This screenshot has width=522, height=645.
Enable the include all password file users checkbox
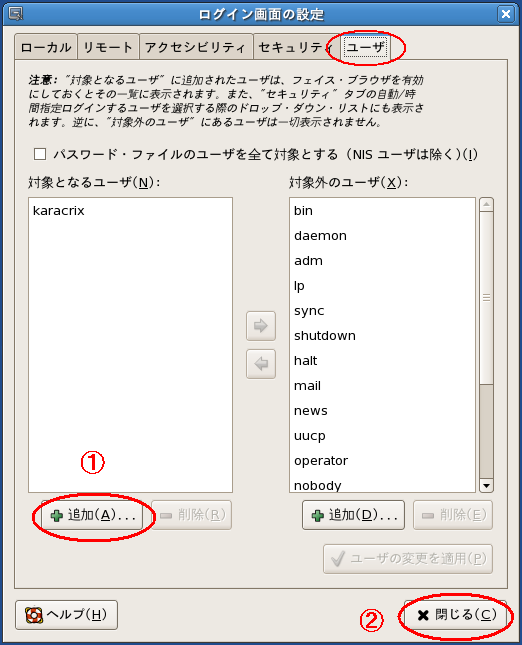[40, 154]
